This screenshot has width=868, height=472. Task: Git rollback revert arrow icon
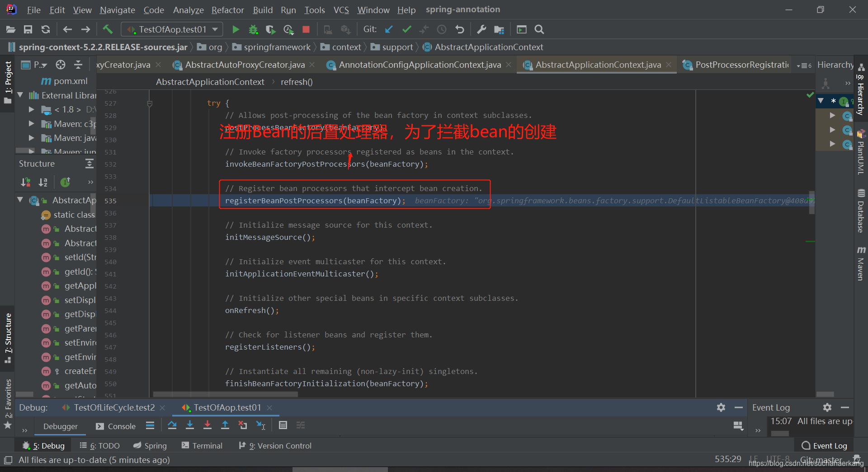click(460, 29)
